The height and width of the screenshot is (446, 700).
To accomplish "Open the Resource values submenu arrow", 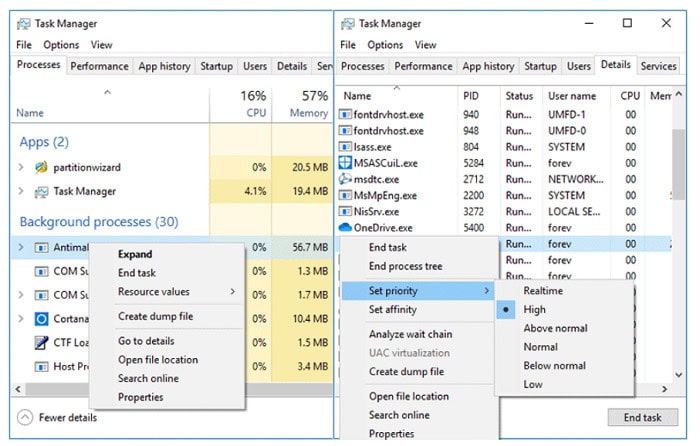I will (233, 292).
